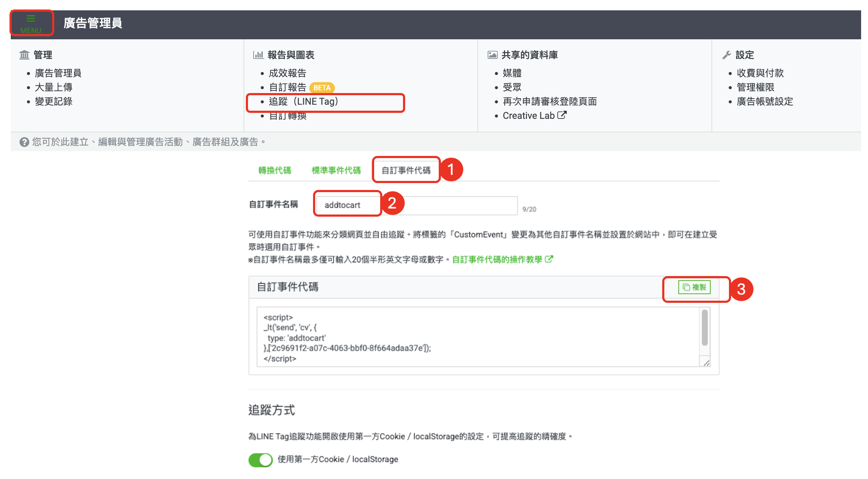Image resolution: width=868 pixels, height=479 pixels.
Task: Open 追蹤（LINE Tag）menu item
Action: pyautogui.click(x=304, y=102)
